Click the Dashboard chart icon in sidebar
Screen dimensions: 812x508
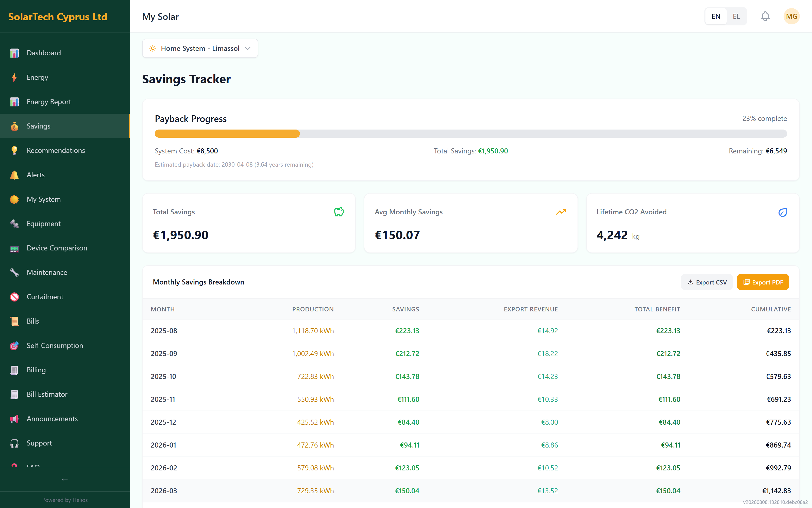coord(14,53)
